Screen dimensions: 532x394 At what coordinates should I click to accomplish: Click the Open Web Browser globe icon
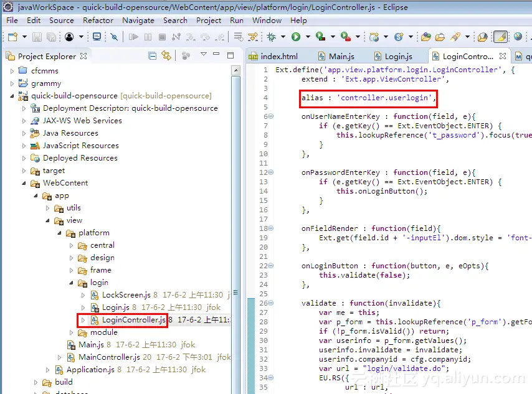pos(518,37)
